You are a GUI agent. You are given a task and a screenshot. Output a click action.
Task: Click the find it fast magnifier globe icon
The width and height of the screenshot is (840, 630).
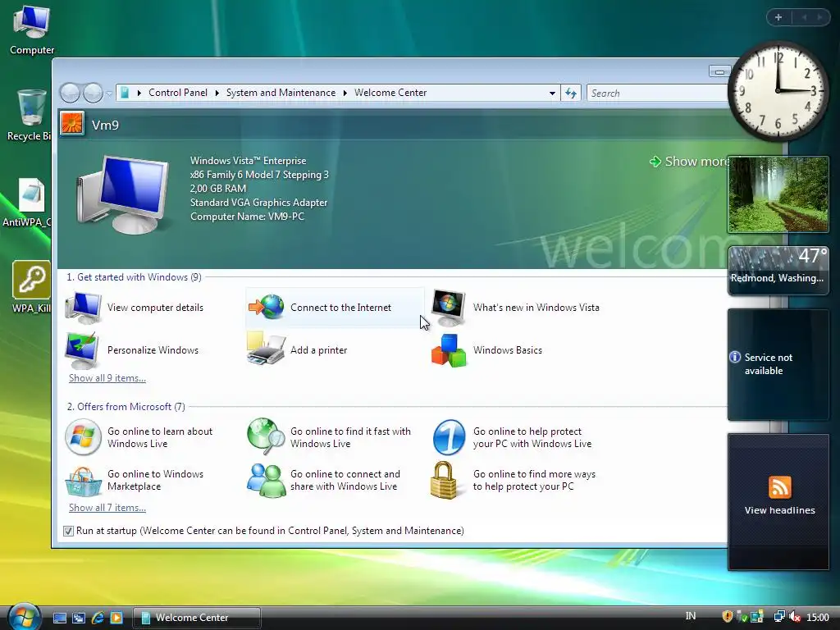tap(267, 436)
